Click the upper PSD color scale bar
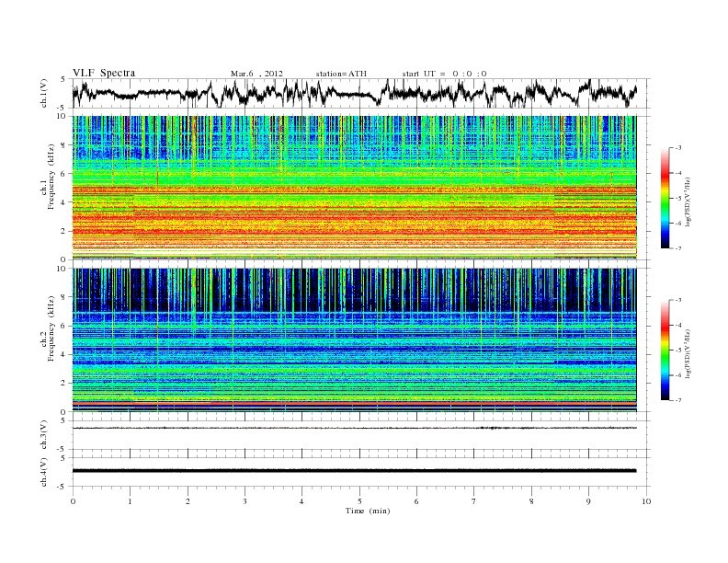 click(665, 198)
